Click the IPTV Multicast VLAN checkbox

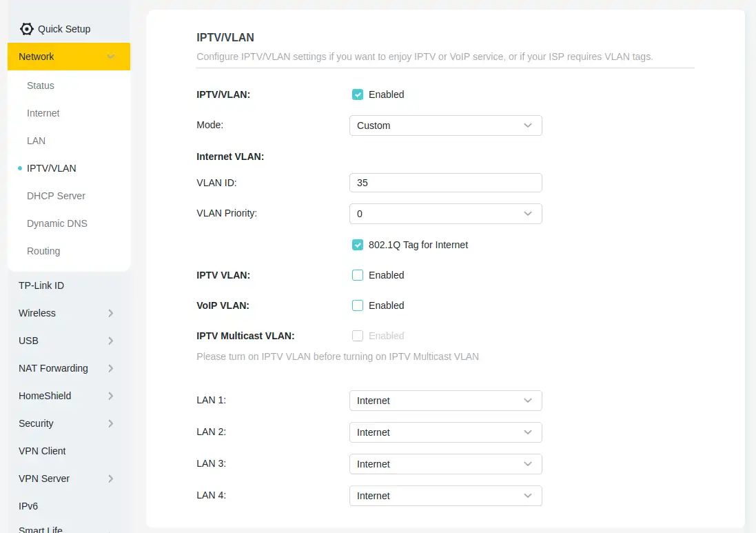click(357, 336)
